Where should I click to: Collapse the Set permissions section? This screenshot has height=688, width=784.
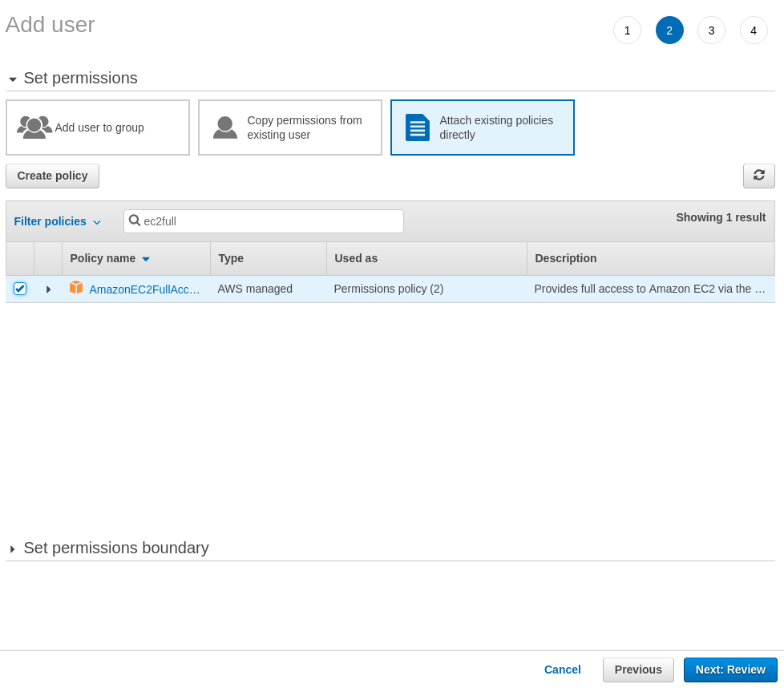pos(13,79)
